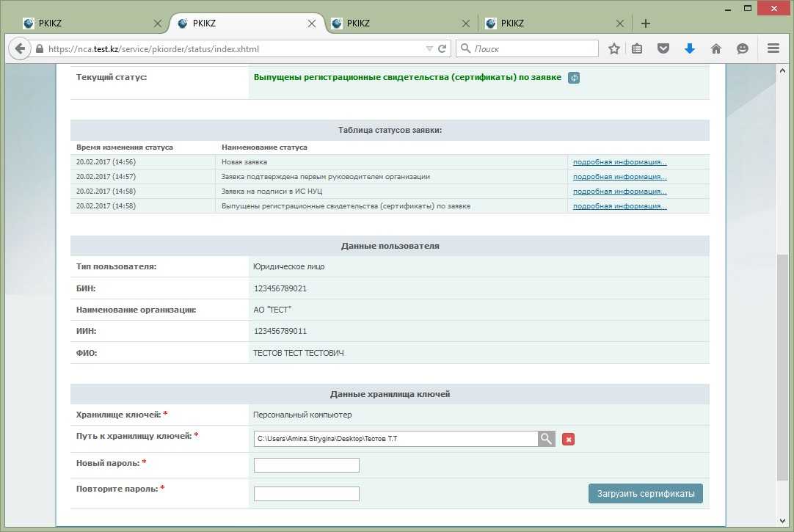
Task: Click the refresh status icon beside current status
Action: tap(574, 78)
